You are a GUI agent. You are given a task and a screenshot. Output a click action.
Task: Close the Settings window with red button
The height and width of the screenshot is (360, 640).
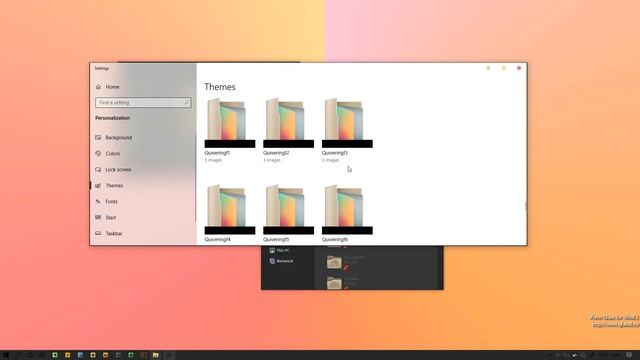tap(519, 68)
